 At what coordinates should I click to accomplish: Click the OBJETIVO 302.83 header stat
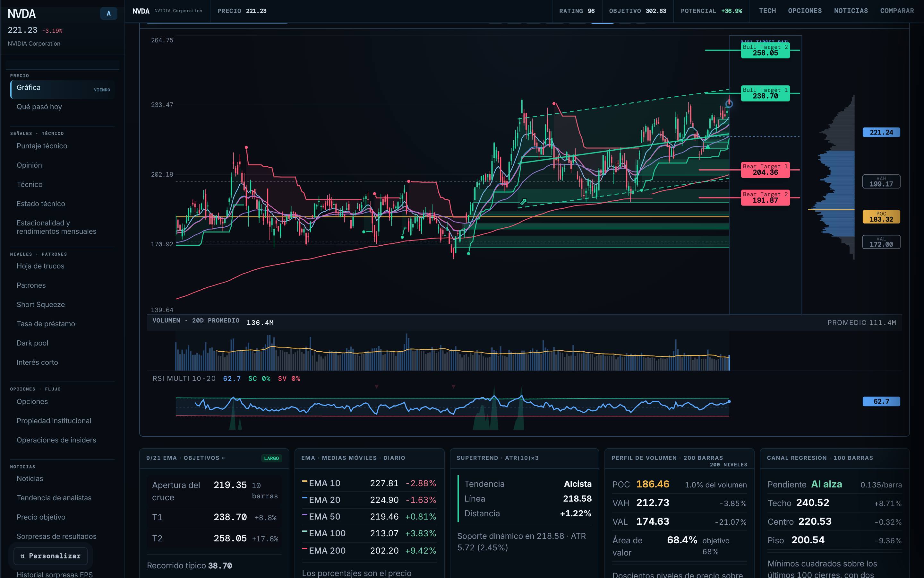[x=637, y=11]
